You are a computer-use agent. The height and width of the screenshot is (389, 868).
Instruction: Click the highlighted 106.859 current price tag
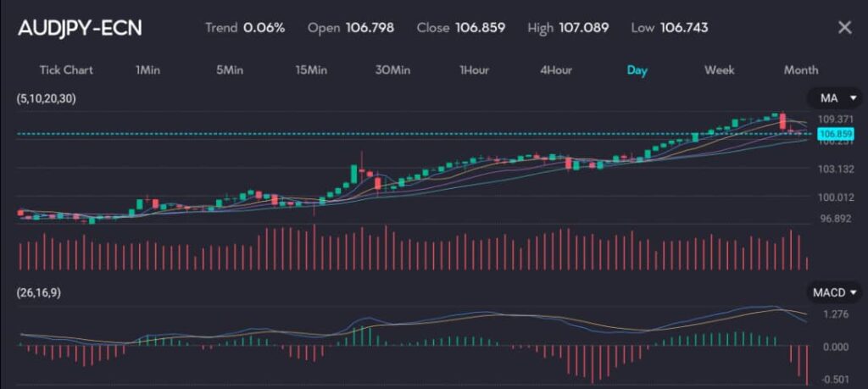[x=835, y=134]
